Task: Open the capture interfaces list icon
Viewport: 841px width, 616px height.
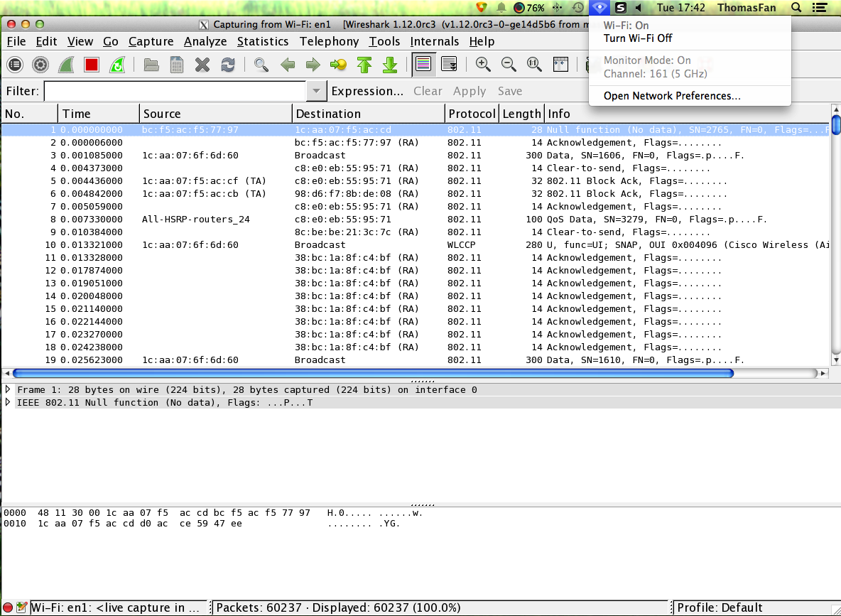Action: [x=15, y=65]
